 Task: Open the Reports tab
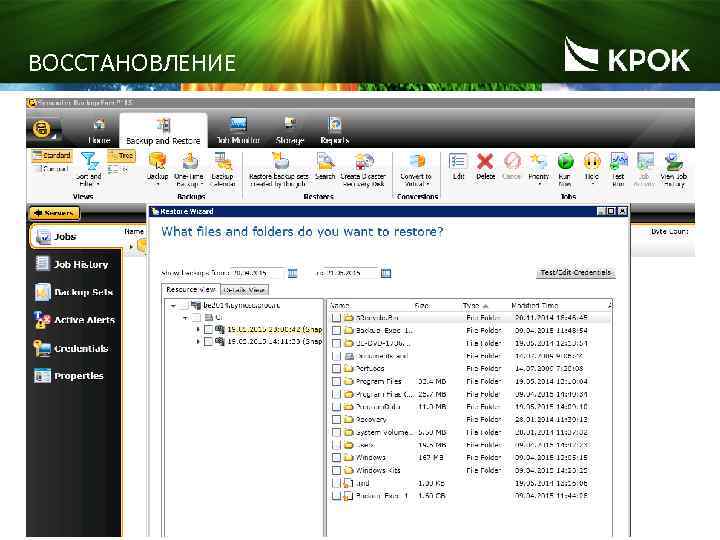tap(335, 131)
